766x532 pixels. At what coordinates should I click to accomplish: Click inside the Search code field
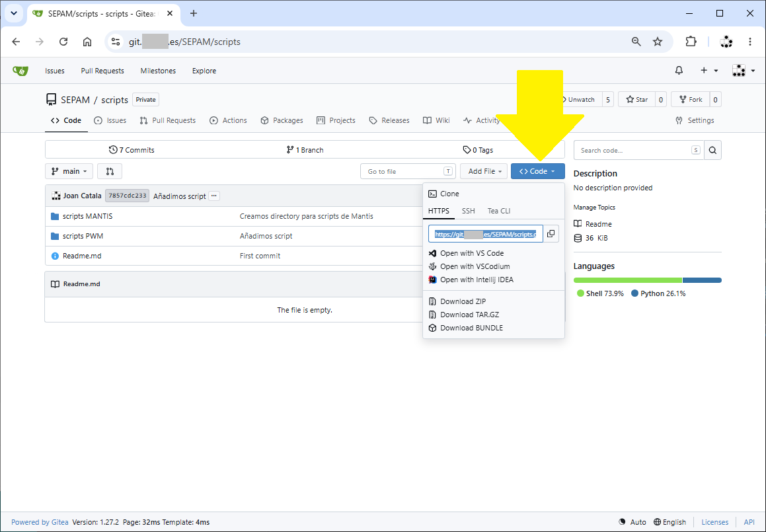click(x=638, y=151)
